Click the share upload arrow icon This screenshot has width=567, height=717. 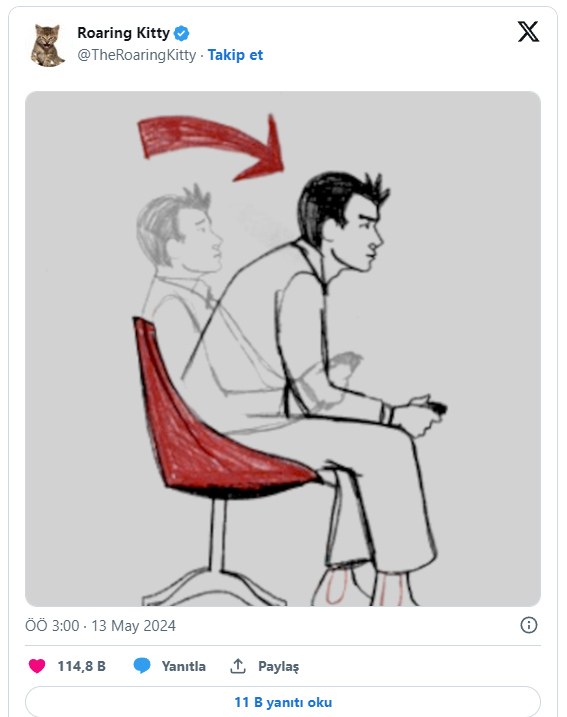238,666
